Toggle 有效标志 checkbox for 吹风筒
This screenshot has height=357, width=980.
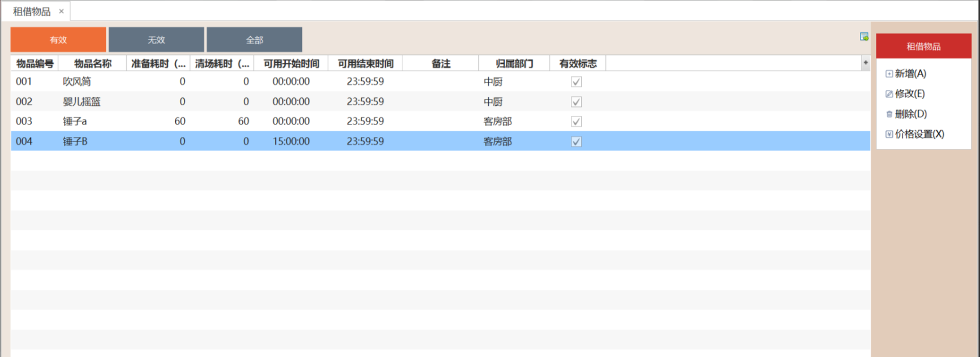pos(576,82)
